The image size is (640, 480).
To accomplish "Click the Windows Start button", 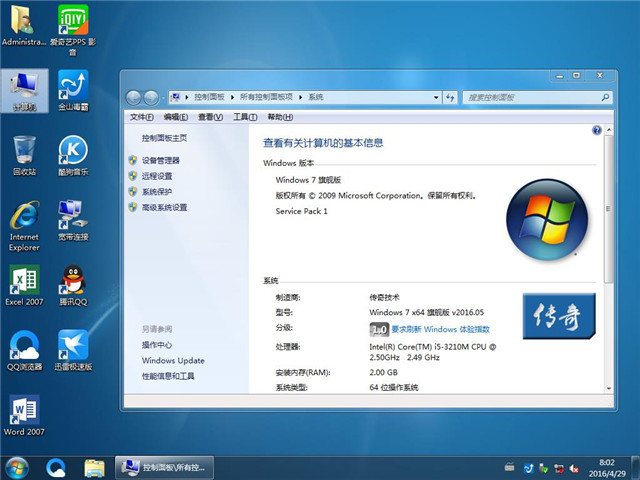I will click(17, 467).
